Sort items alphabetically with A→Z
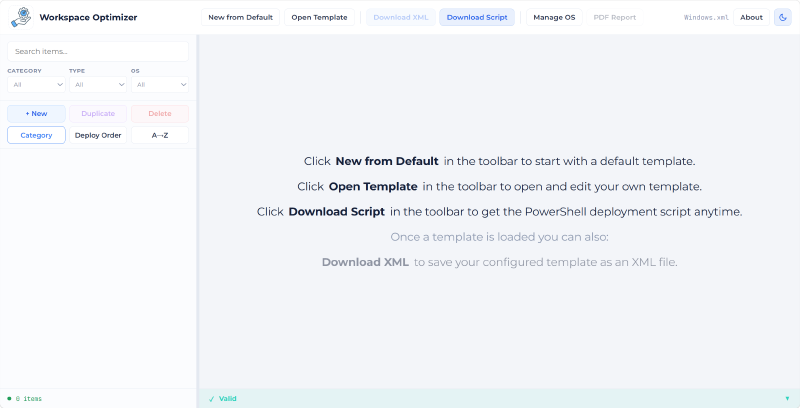Screen dimensions: 800x408 pyautogui.click(x=160, y=135)
